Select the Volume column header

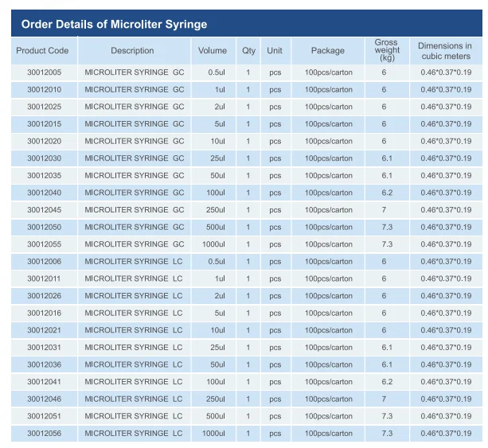tap(213, 51)
